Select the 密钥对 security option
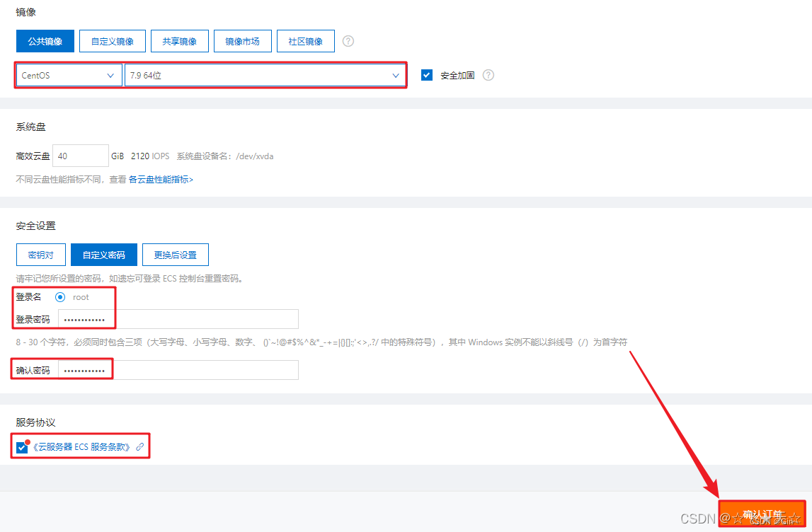 pyautogui.click(x=41, y=255)
